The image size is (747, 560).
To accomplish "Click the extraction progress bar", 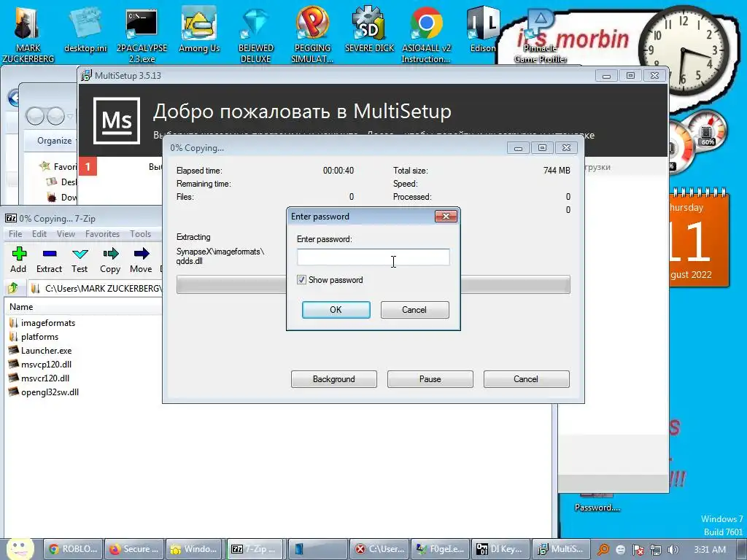I will 373,284.
